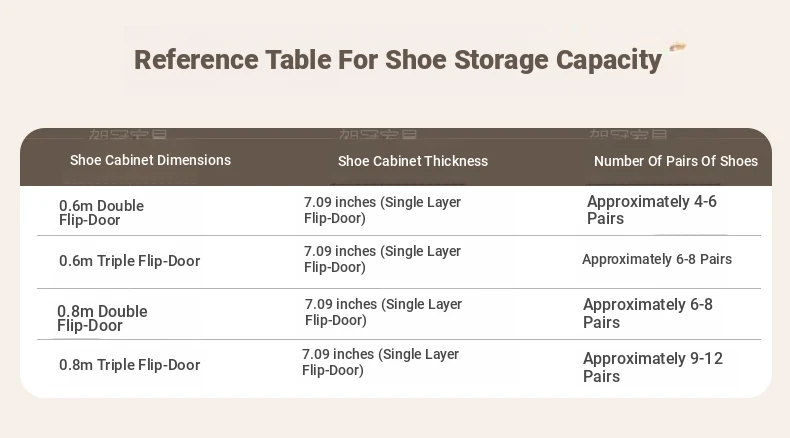Select the Shoe Cabinet Dimensions column header
The height and width of the screenshot is (438, 790).
point(150,160)
